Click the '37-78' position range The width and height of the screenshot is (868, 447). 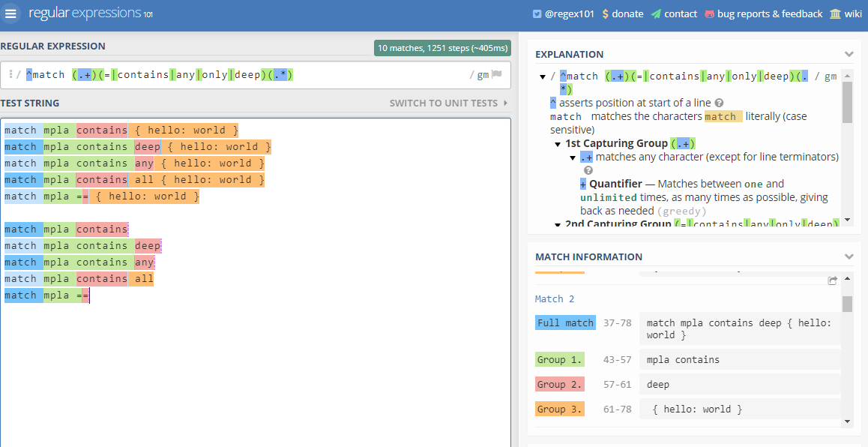click(x=617, y=323)
